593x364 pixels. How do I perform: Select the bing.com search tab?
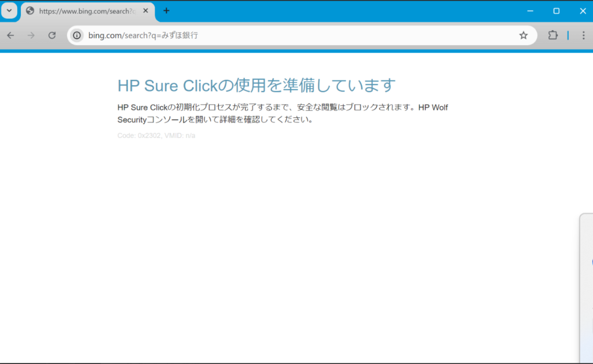87,11
